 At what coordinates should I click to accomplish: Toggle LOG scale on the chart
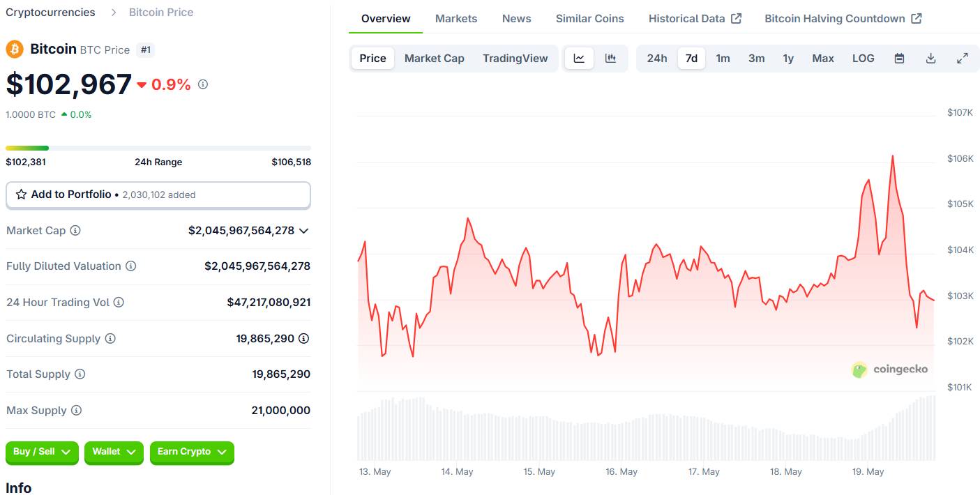[864, 59]
